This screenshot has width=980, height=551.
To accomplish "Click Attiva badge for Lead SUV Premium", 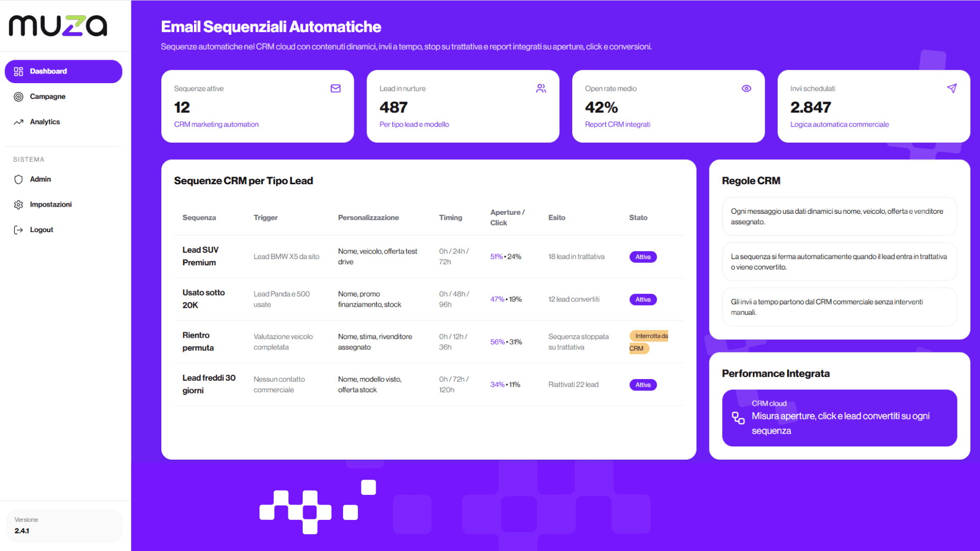I will tap(643, 257).
